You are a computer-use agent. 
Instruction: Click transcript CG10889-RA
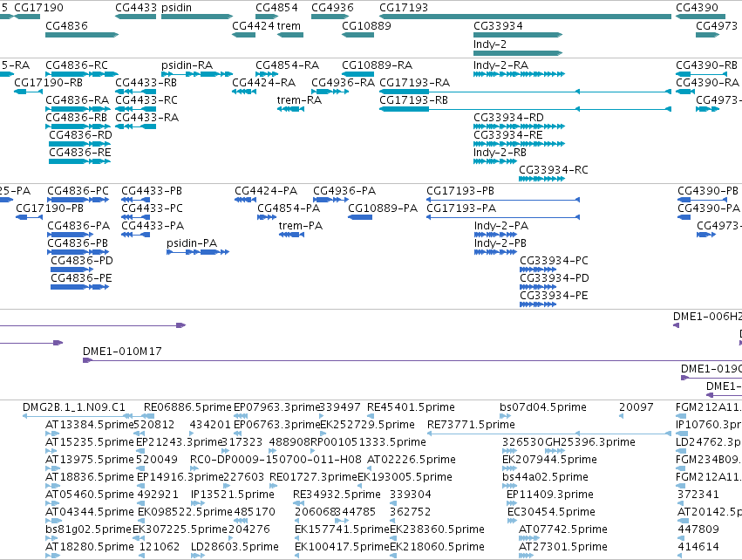coord(378,65)
